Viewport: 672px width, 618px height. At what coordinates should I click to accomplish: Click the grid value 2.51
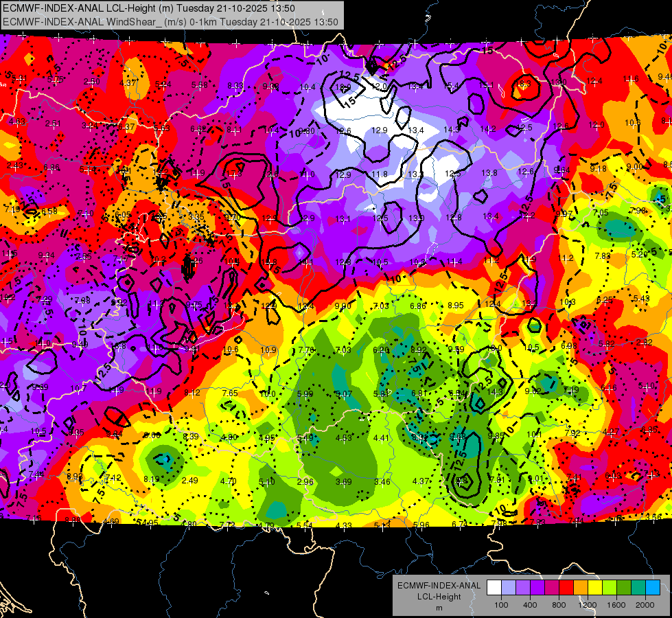[53, 124]
